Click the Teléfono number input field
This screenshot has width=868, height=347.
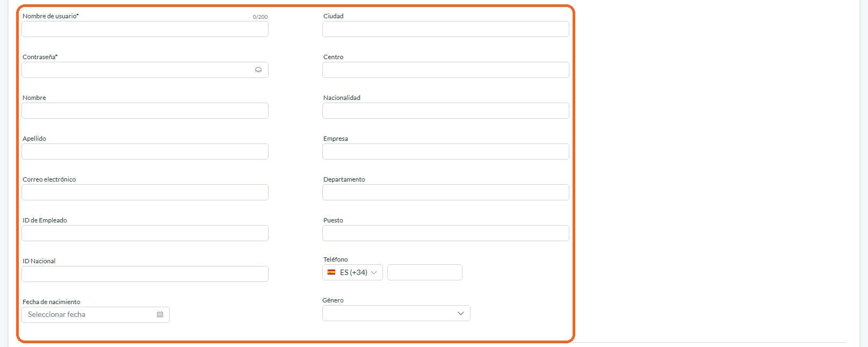425,272
